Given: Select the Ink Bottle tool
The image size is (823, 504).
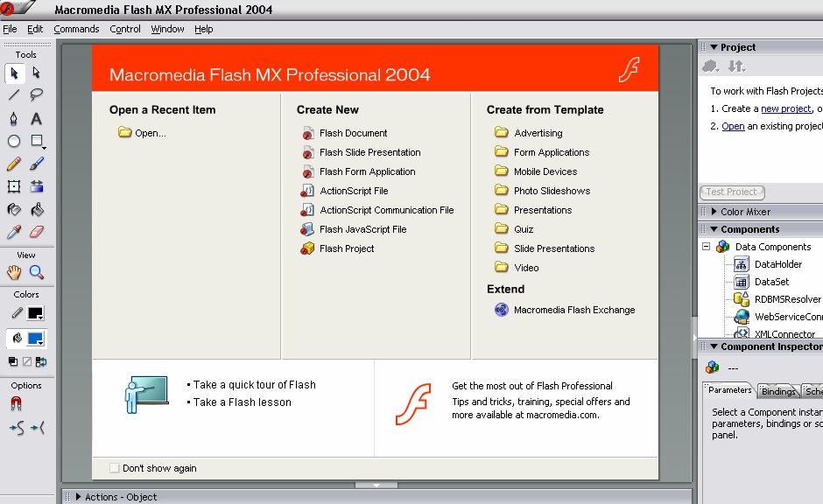Looking at the screenshot, I should [x=14, y=210].
